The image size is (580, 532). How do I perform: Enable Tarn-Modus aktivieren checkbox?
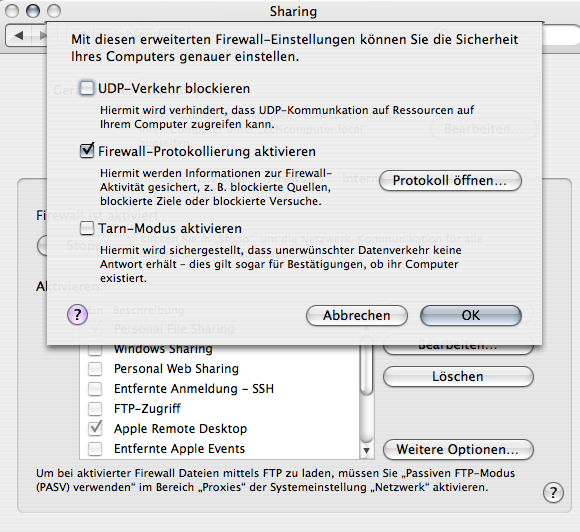[x=87, y=228]
